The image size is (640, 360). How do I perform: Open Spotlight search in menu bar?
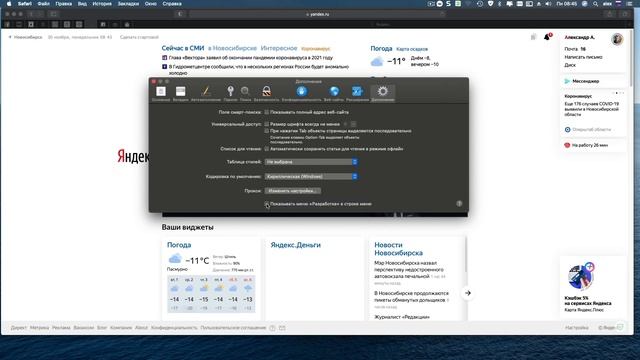[x=596, y=4]
